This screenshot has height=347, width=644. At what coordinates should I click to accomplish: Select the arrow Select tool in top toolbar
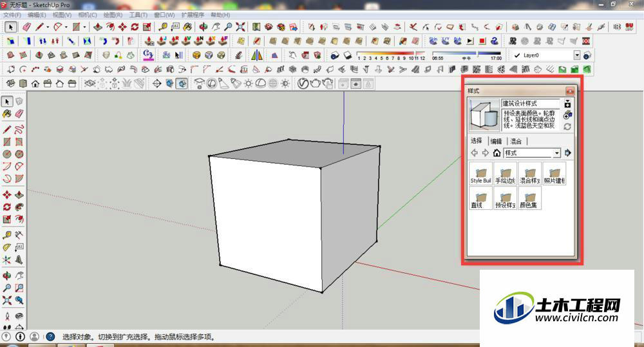(x=11, y=27)
